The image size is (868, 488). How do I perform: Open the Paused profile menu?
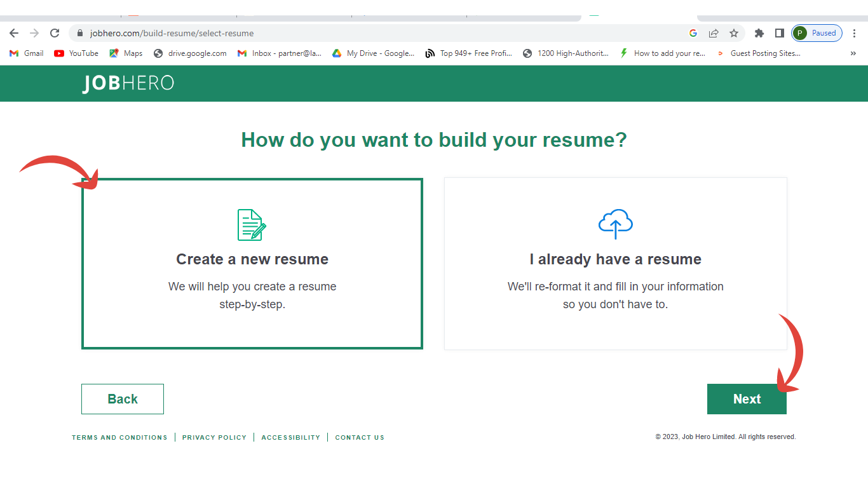pos(817,33)
